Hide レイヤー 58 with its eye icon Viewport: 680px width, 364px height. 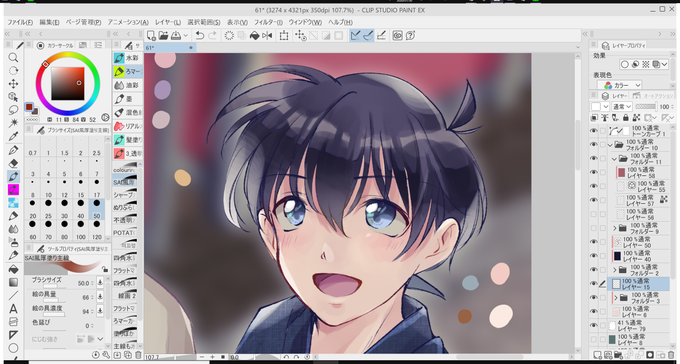(593, 172)
